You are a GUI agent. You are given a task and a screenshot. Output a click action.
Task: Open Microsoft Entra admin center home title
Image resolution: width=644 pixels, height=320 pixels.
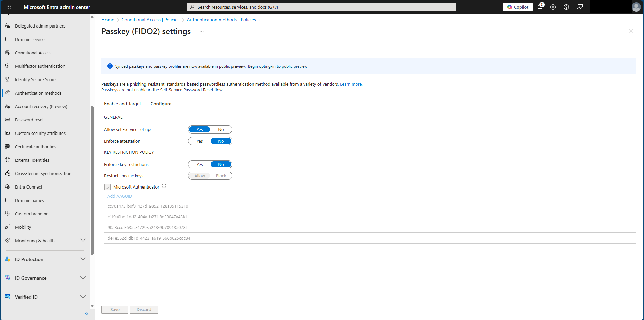click(57, 7)
